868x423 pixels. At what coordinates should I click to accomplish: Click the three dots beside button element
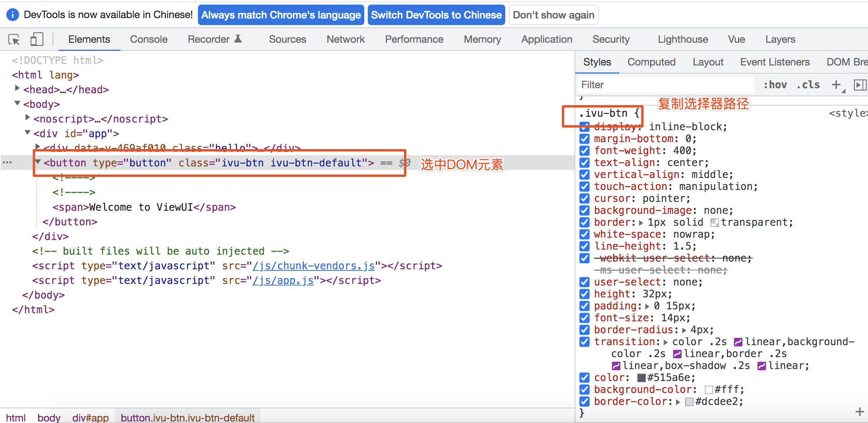point(7,163)
